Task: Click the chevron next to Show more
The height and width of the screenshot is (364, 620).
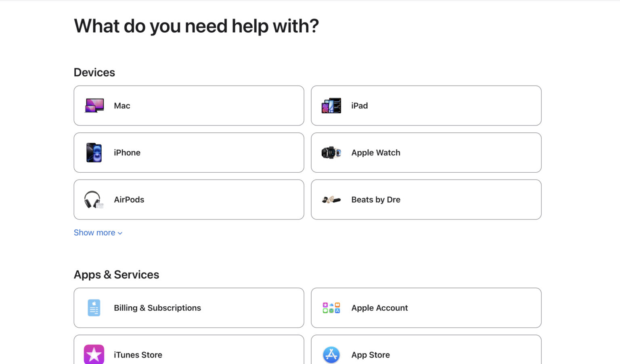Action: (119, 233)
